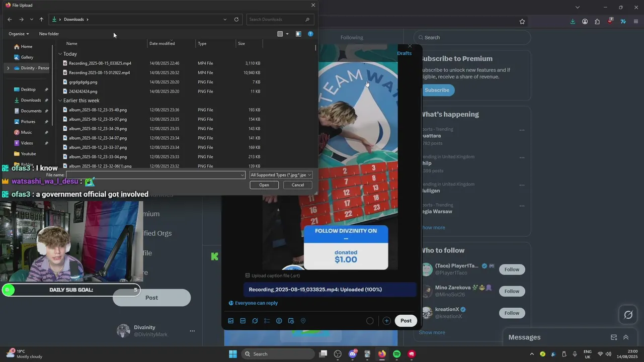Click the File name input box
The height and width of the screenshot is (362, 644).
coord(155,175)
